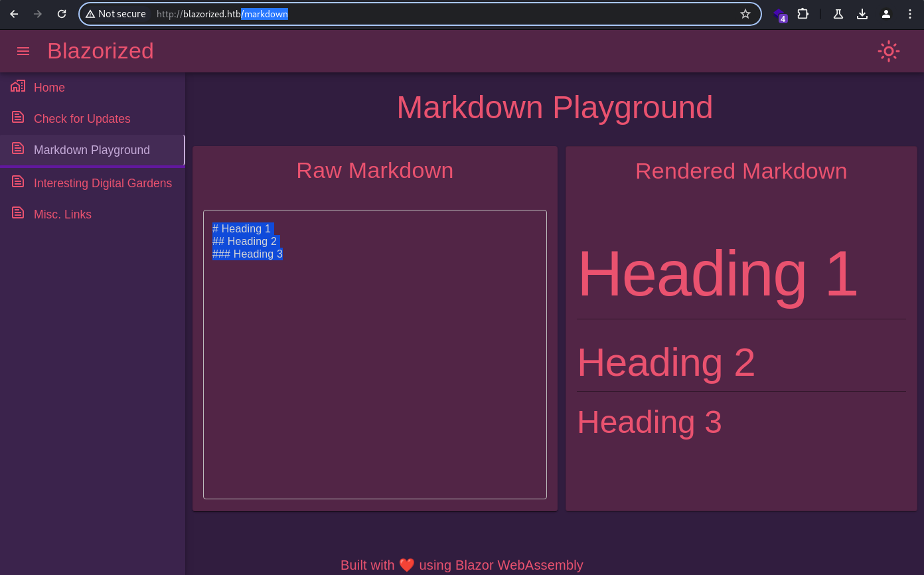Viewport: 924px width, 575px height.
Task: Toggle the hamburger navigation menu
Action: click(23, 51)
